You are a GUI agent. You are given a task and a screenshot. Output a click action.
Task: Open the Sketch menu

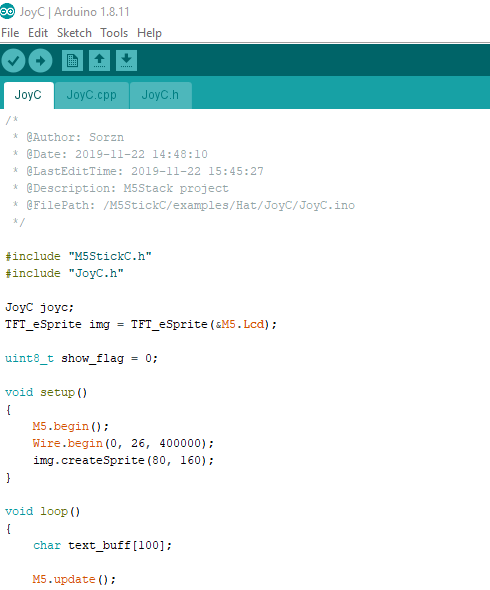coord(74,33)
